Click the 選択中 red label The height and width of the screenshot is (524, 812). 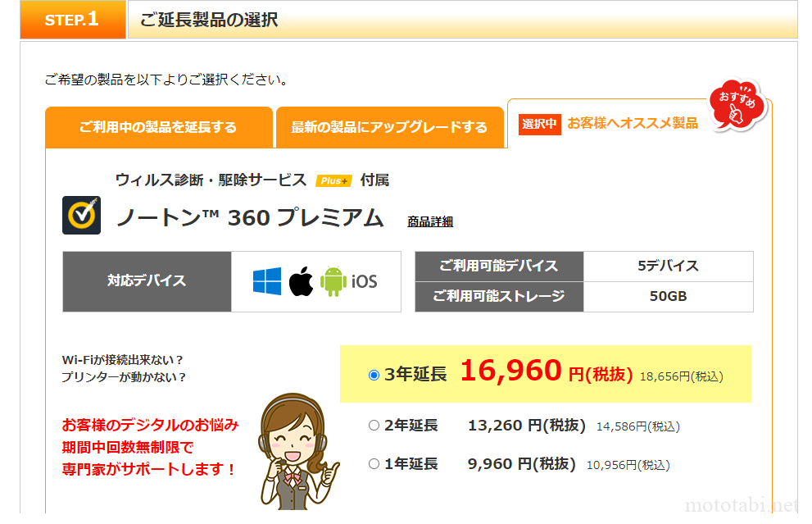(539, 125)
